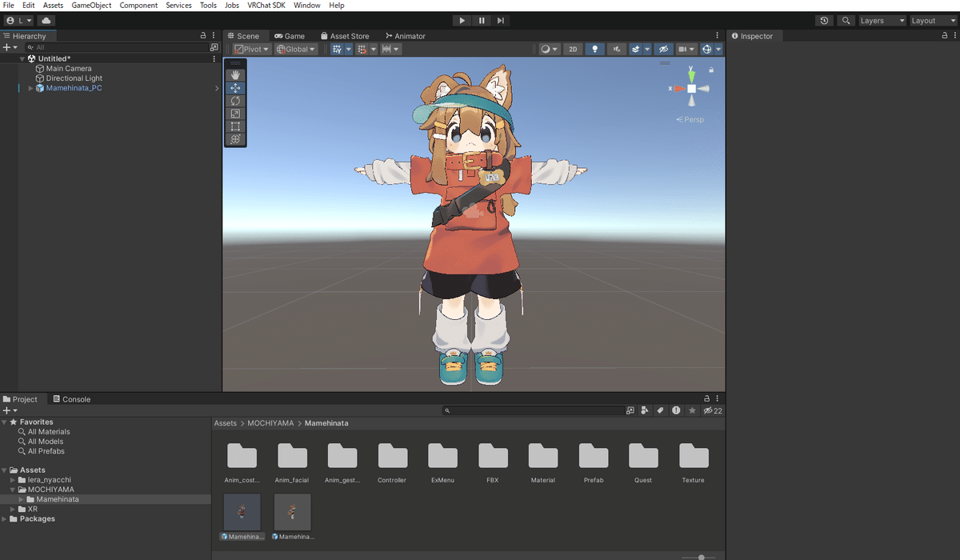Open the scene camera settings dropdown
The width and height of the screenshot is (960, 560).
[x=687, y=49]
